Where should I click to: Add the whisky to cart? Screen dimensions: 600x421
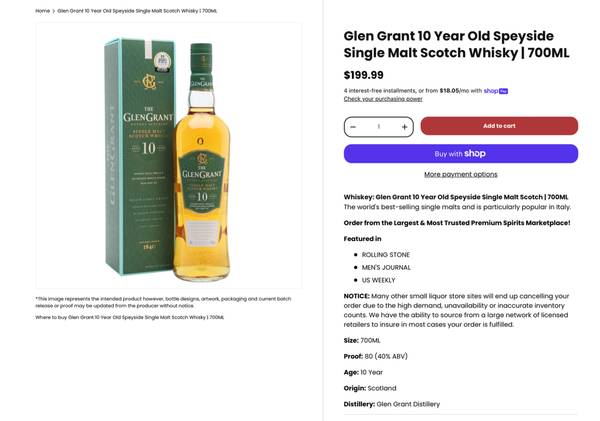498,126
